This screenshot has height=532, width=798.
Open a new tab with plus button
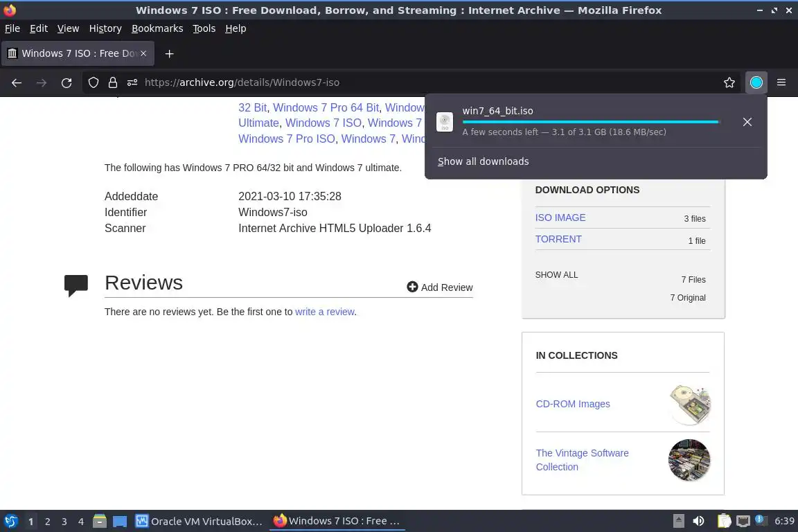click(170, 53)
